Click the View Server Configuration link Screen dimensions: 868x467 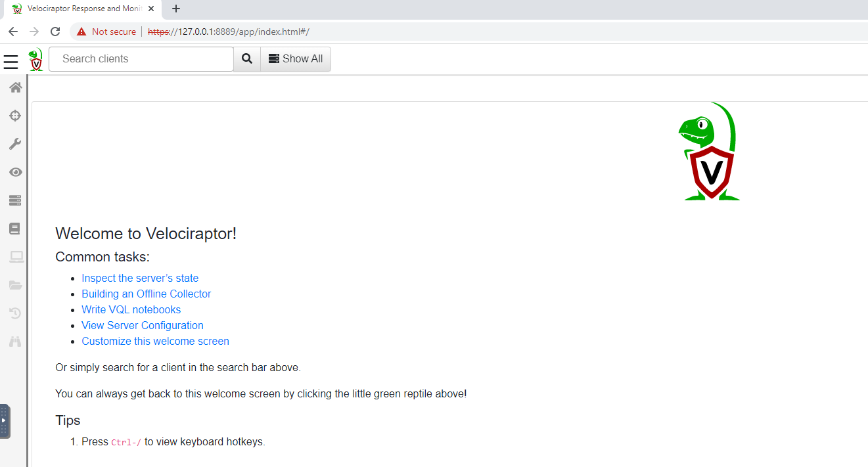click(143, 325)
